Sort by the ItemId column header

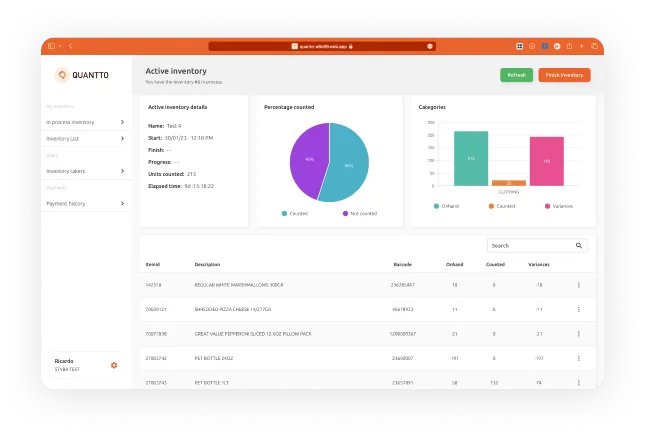click(x=153, y=264)
